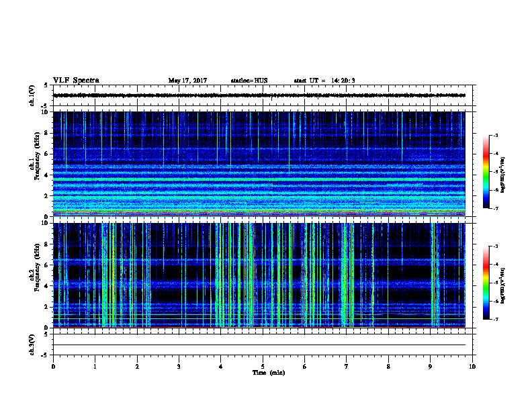Image resolution: width=532 pixels, height=411 pixels.
Task: Click time axis tick label "2"
Action: pos(137,366)
